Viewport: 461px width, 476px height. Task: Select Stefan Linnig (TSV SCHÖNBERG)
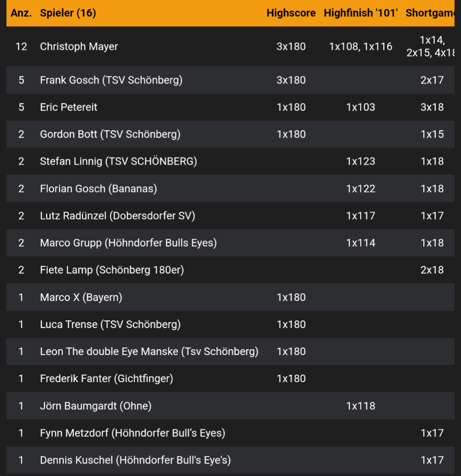coord(118,161)
